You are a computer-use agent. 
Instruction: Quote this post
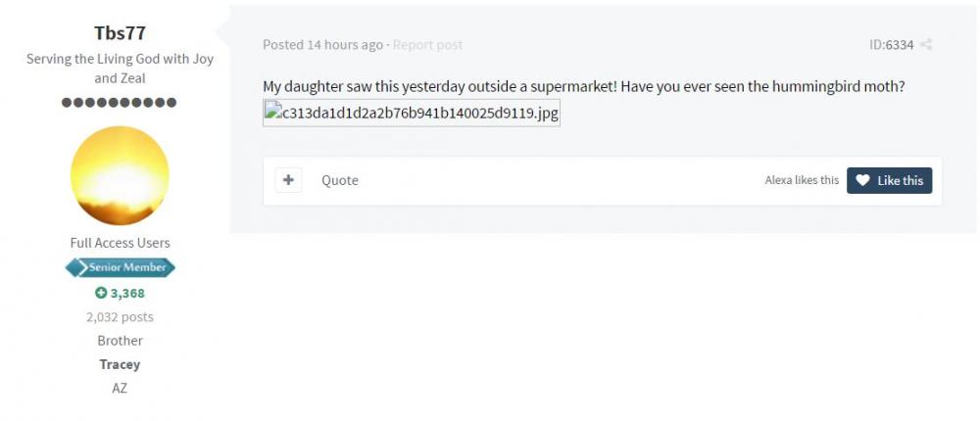coord(340,180)
